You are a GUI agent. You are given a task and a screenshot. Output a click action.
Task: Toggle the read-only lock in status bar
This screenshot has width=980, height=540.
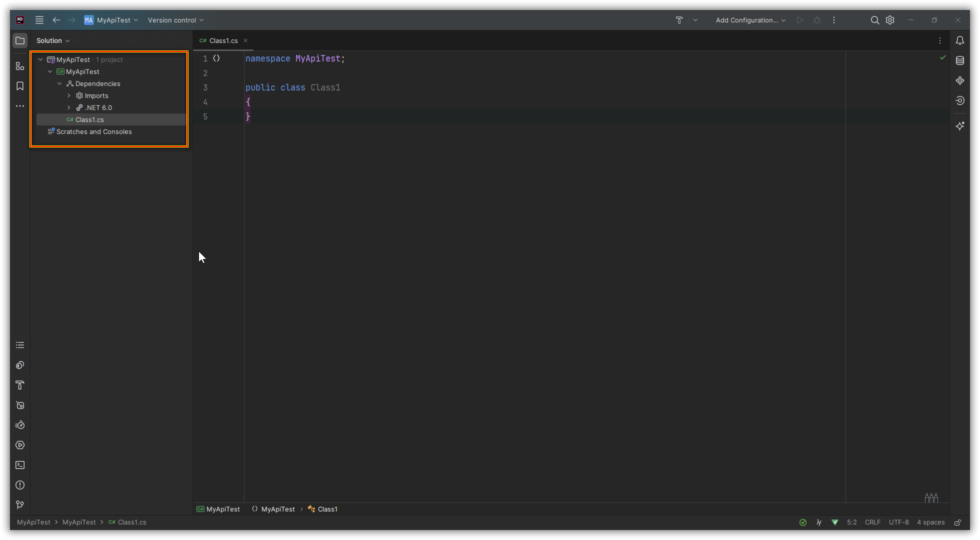click(957, 522)
